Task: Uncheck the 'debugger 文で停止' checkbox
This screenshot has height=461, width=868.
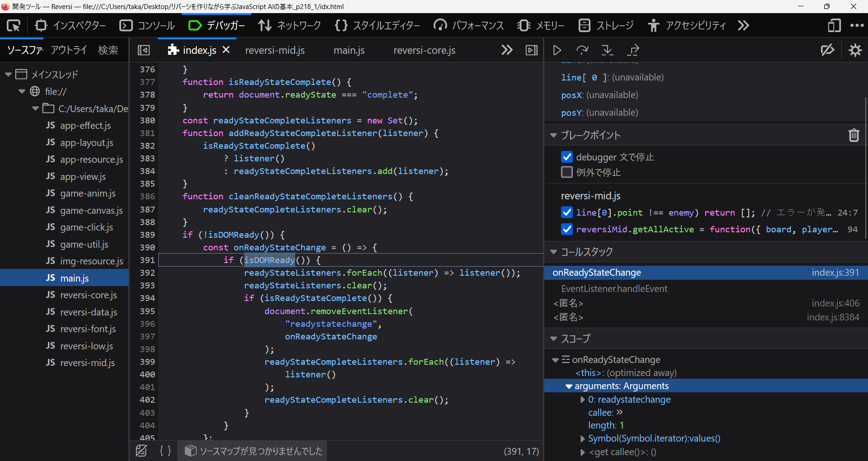Action: [x=566, y=157]
